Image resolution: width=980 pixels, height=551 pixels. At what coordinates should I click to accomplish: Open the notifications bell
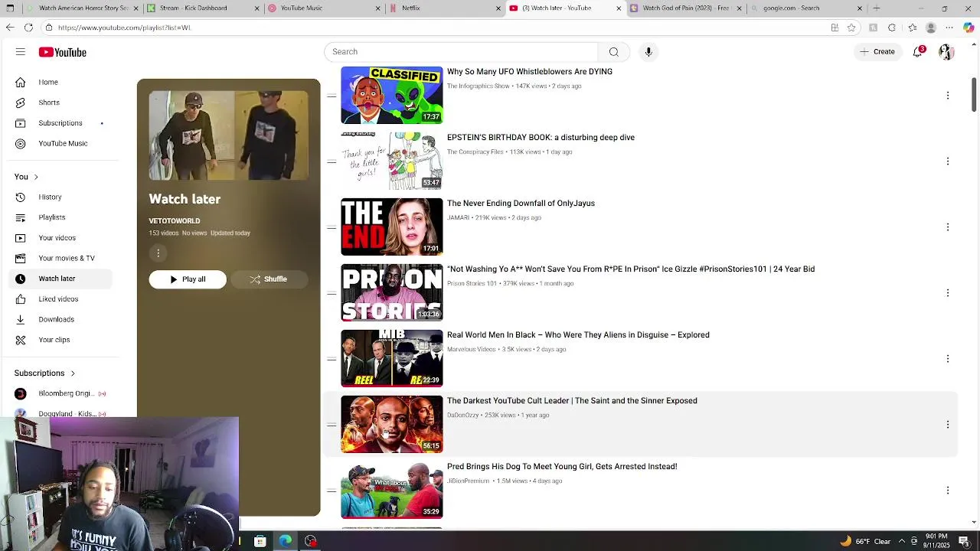click(918, 51)
